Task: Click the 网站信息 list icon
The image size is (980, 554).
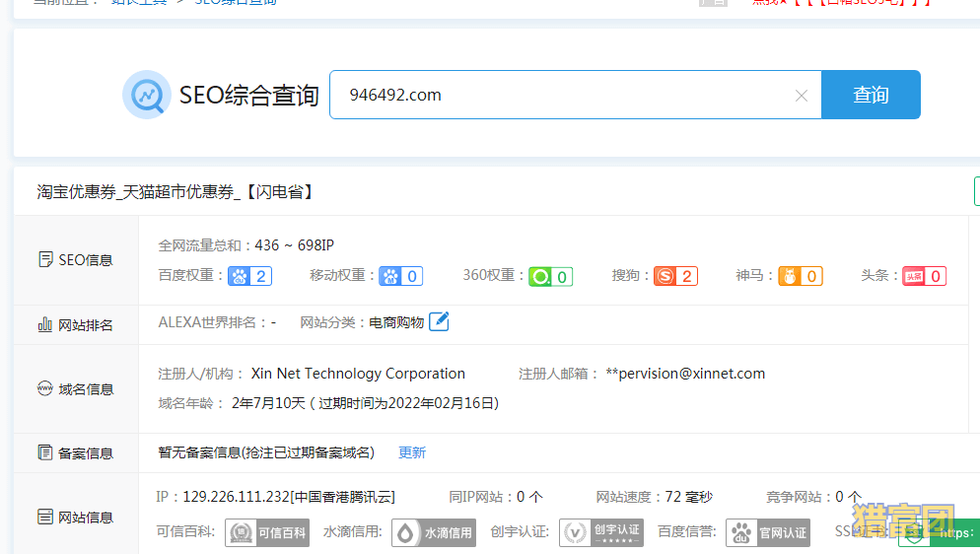Action: coord(45,518)
